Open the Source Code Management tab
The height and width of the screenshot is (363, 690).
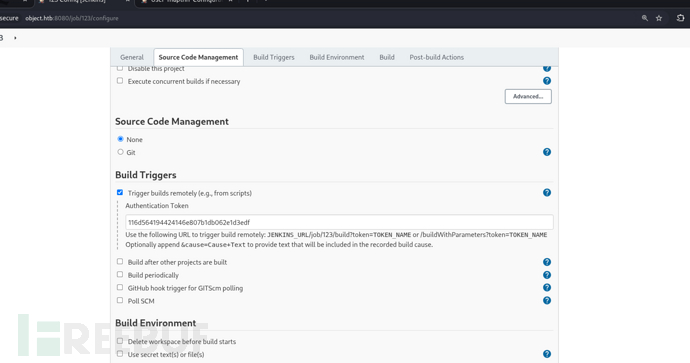tap(198, 57)
